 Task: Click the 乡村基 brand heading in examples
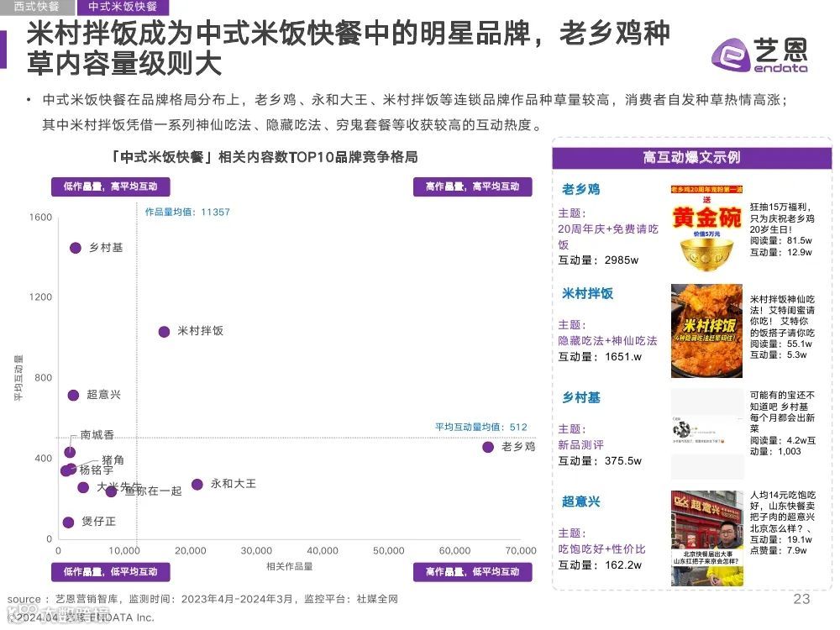580,397
